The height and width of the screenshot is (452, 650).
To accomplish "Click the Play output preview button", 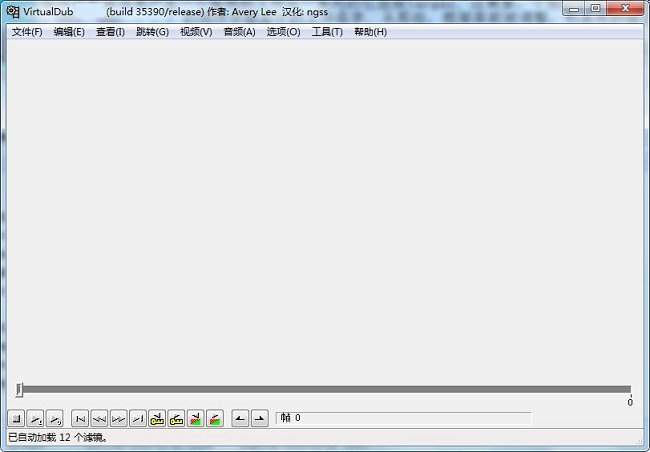I will (55, 419).
